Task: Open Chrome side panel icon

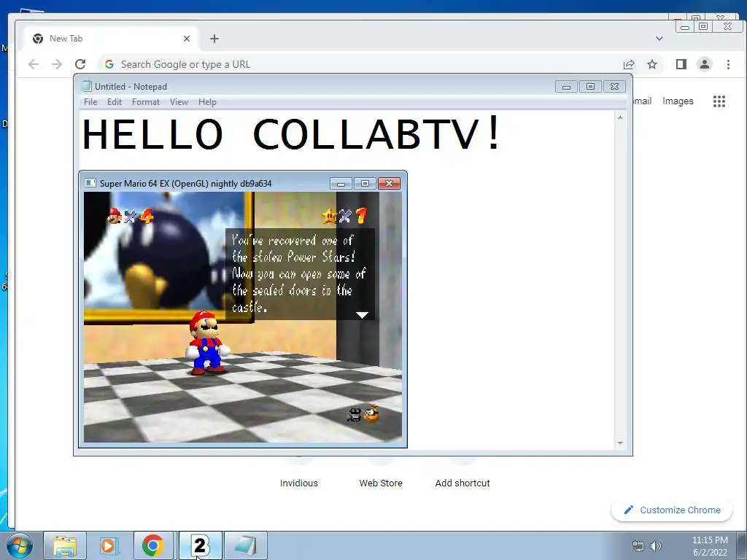Action: (x=681, y=64)
